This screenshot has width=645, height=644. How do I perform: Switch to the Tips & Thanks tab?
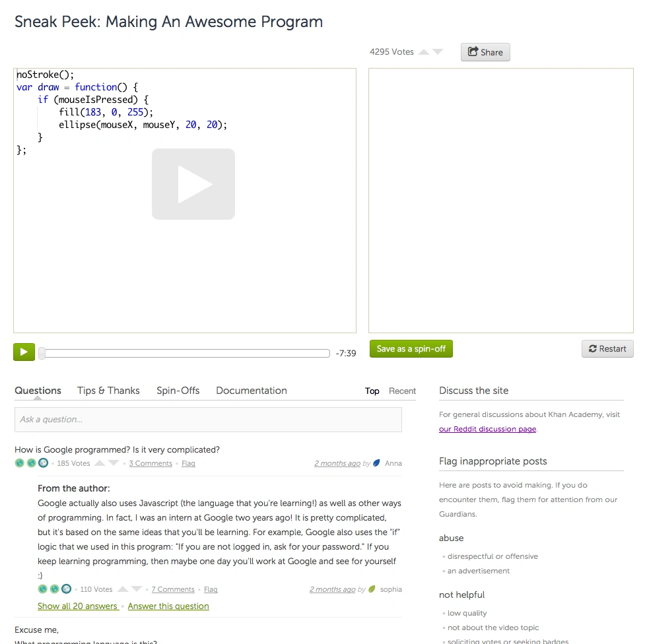(x=108, y=390)
